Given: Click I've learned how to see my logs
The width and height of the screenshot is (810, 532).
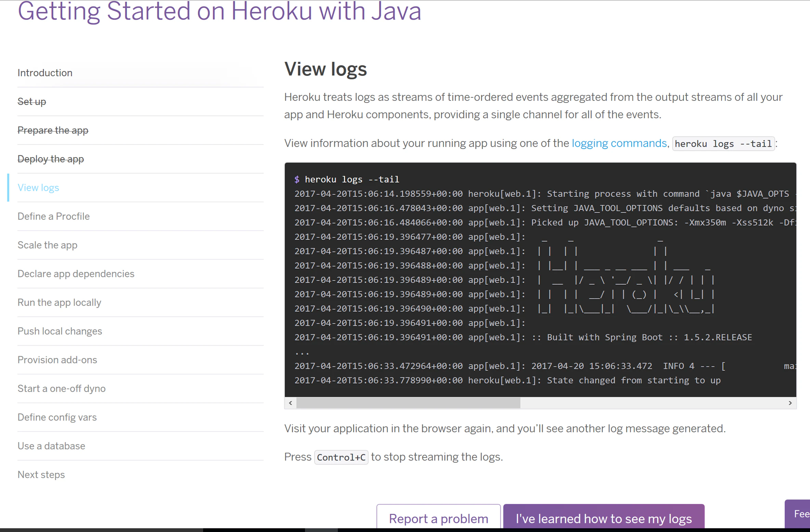Looking at the screenshot, I should [604, 517].
